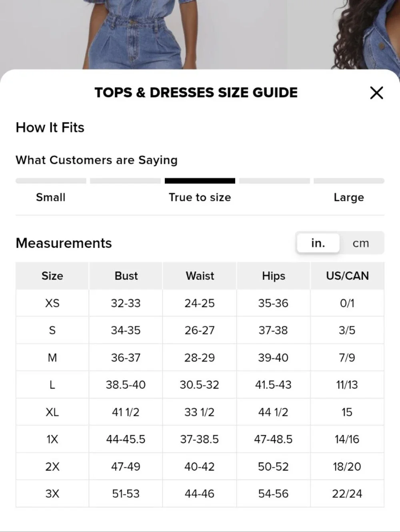Tap the 1X US/CAN value 14/16
Image resolution: width=400 pixels, height=532 pixels.
347,439
